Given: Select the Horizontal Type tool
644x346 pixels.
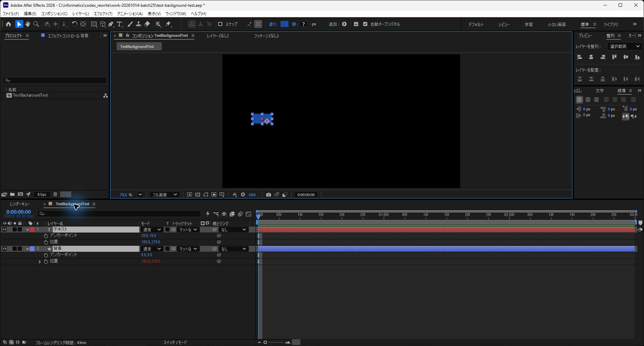Looking at the screenshot, I should (119, 24).
